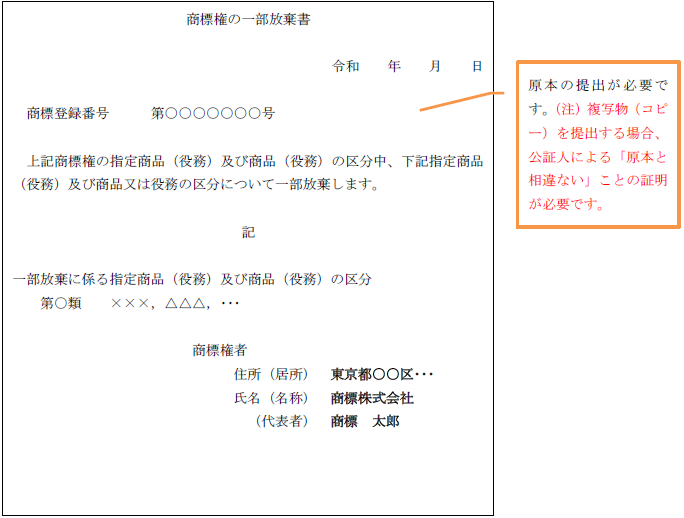Click the 令和 era text in date line

click(x=346, y=66)
